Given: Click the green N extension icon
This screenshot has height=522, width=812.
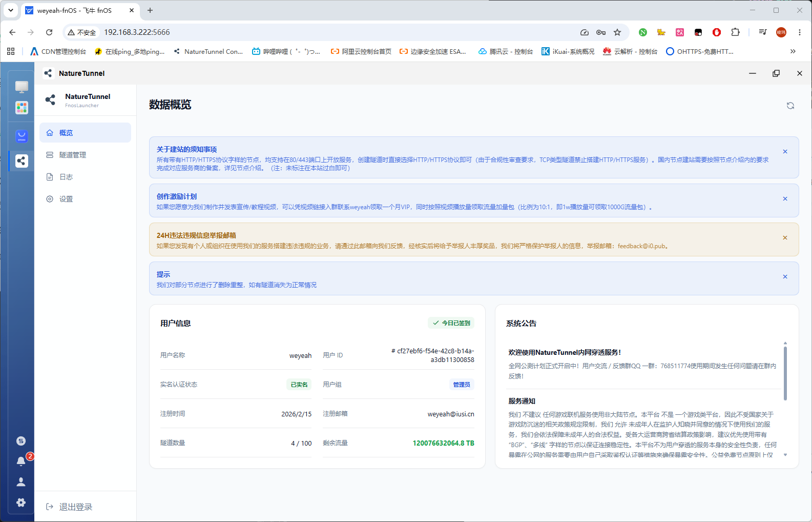Looking at the screenshot, I should [643, 32].
